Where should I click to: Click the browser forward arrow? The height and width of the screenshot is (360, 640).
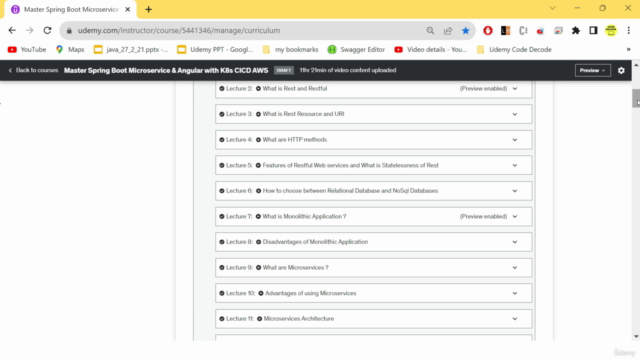29,30
